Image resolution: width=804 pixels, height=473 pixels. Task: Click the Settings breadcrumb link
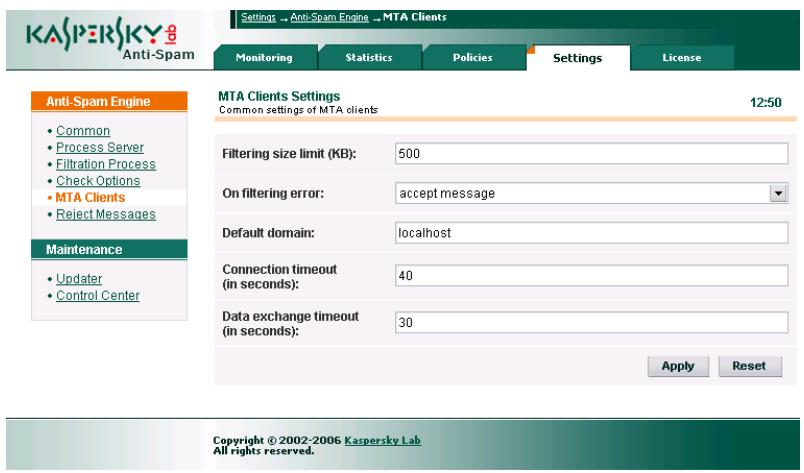click(258, 17)
